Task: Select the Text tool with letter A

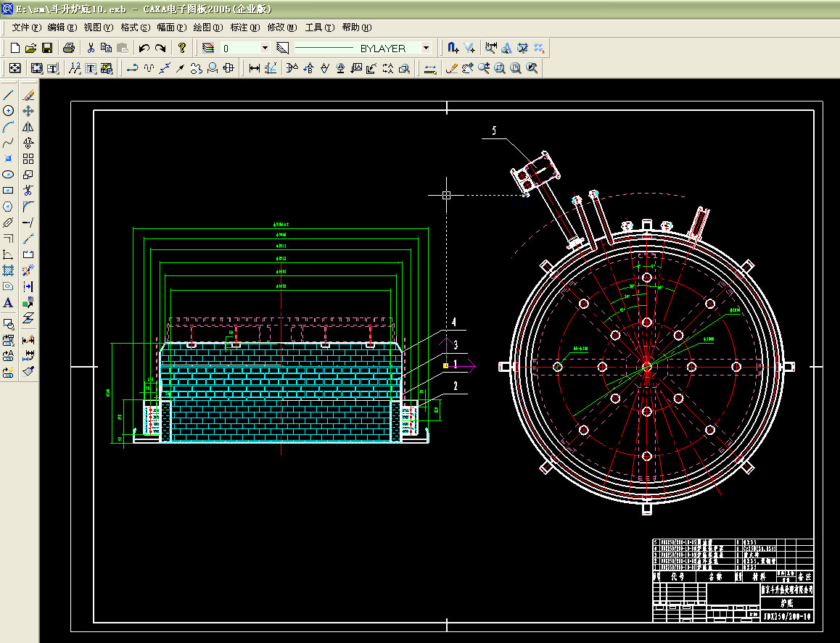Action: [x=9, y=302]
